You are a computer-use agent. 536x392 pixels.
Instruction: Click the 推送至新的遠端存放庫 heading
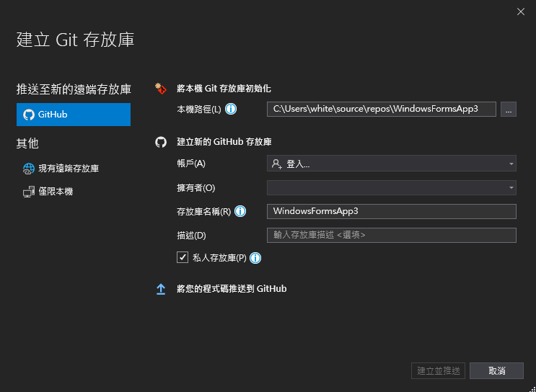(74, 89)
